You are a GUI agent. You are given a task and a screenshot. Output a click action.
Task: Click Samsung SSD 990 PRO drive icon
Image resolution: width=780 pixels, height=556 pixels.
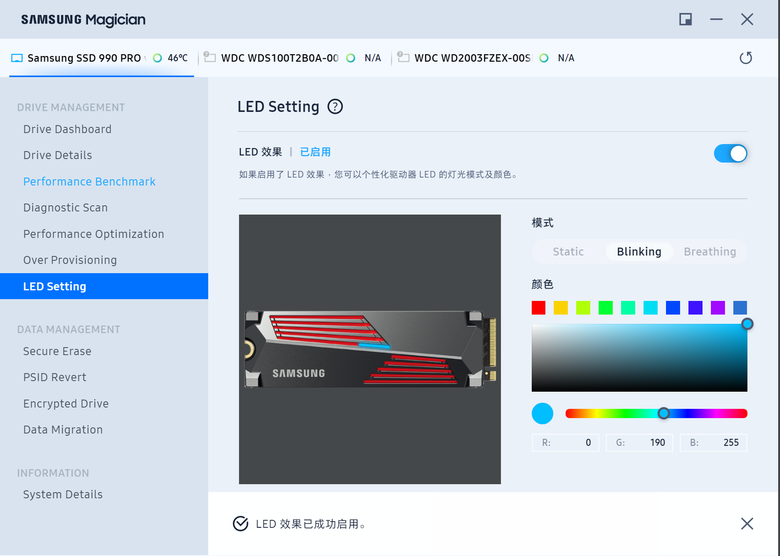pos(17,58)
